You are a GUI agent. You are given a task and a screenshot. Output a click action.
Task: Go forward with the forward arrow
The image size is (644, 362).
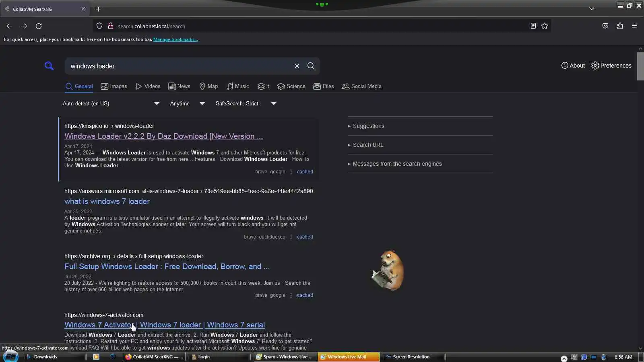click(24, 26)
